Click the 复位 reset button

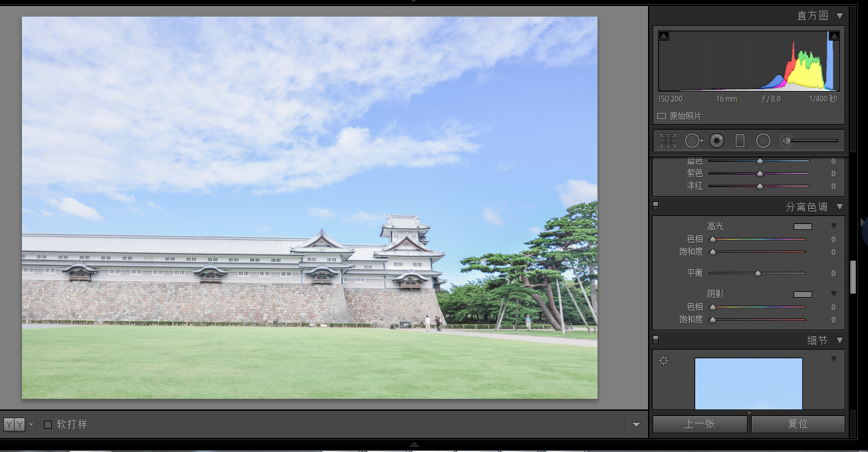[x=798, y=424]
